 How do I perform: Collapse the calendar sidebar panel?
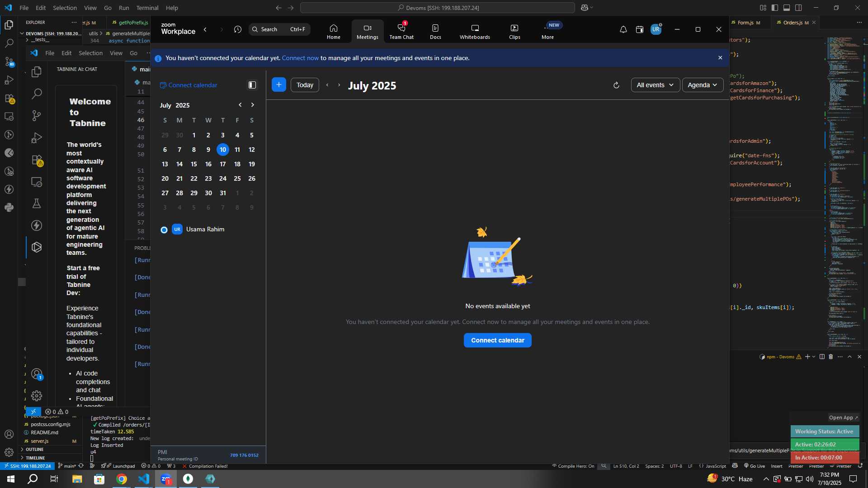coord(252,85)
